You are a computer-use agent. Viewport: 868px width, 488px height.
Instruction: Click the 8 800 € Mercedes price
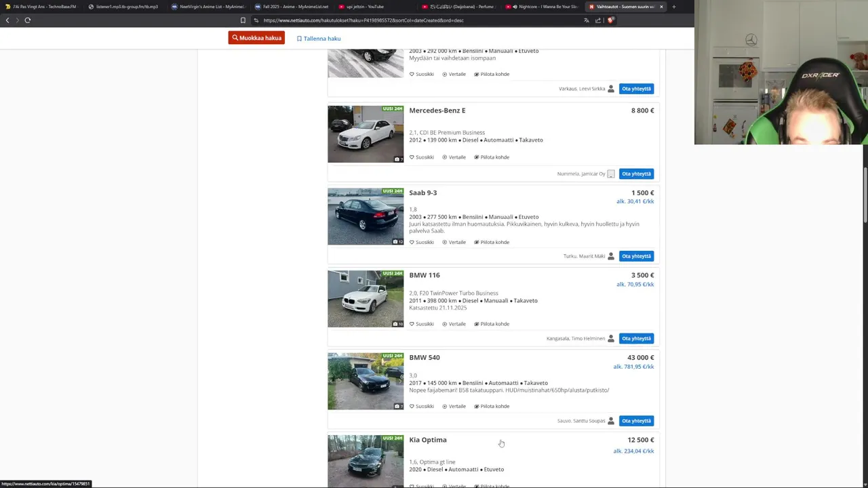643,110
